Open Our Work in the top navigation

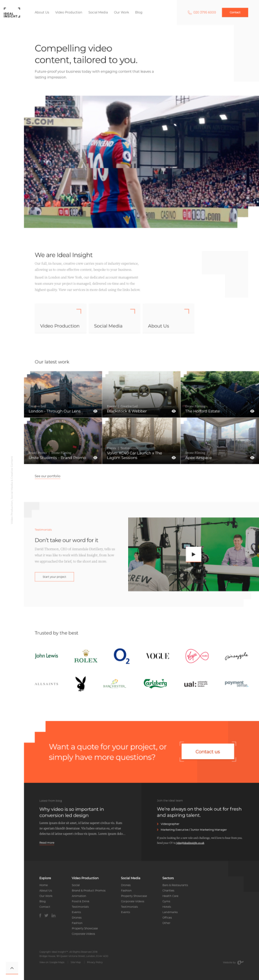point(121,12)
